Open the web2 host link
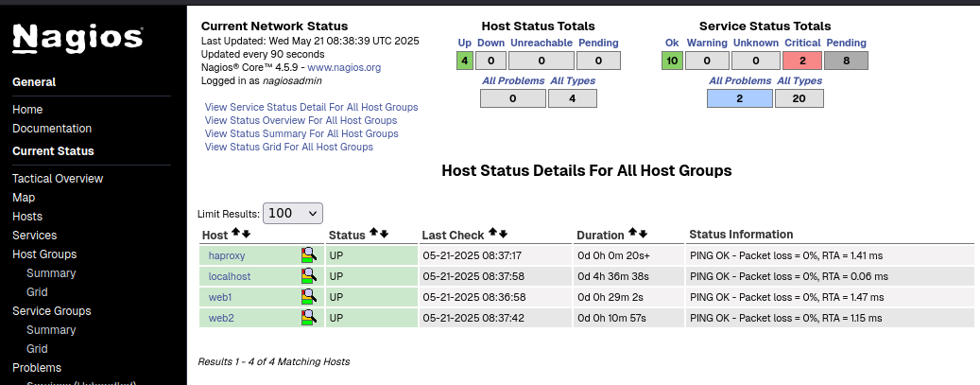 pyautogui.click(x=221, y=318)
